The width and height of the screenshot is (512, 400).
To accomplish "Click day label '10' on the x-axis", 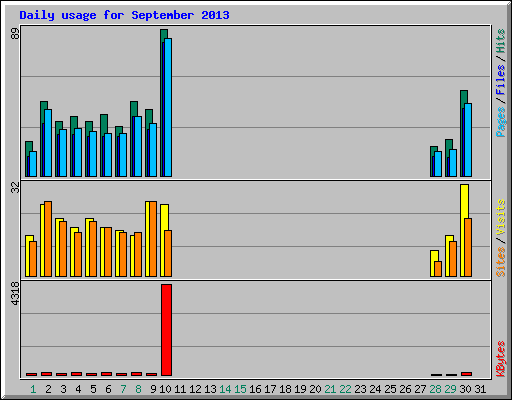I will 165,389.
